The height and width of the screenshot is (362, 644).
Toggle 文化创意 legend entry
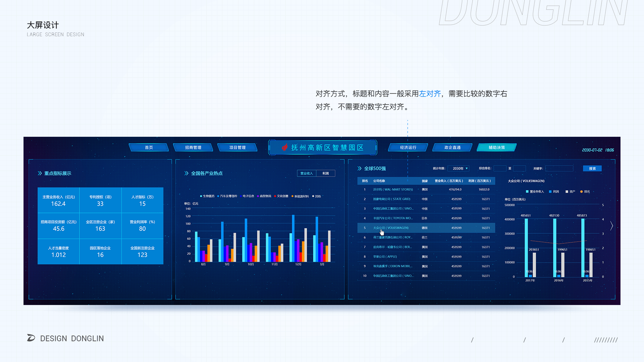281,196
